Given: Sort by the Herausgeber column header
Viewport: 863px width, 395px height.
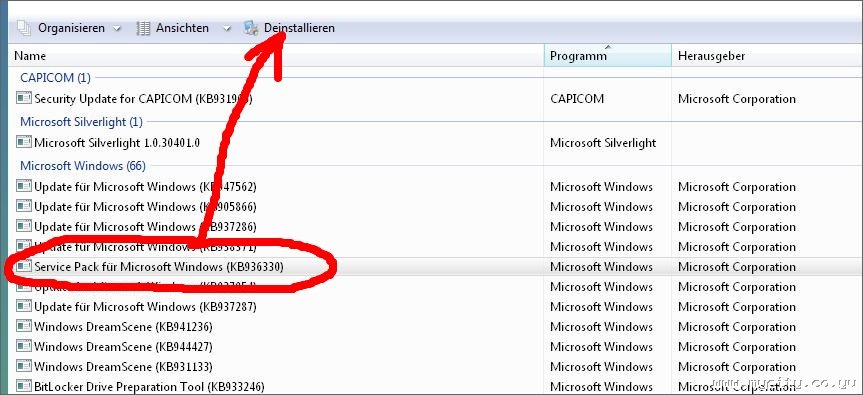Looking at the screenshot, I should (x=767, y=56).
